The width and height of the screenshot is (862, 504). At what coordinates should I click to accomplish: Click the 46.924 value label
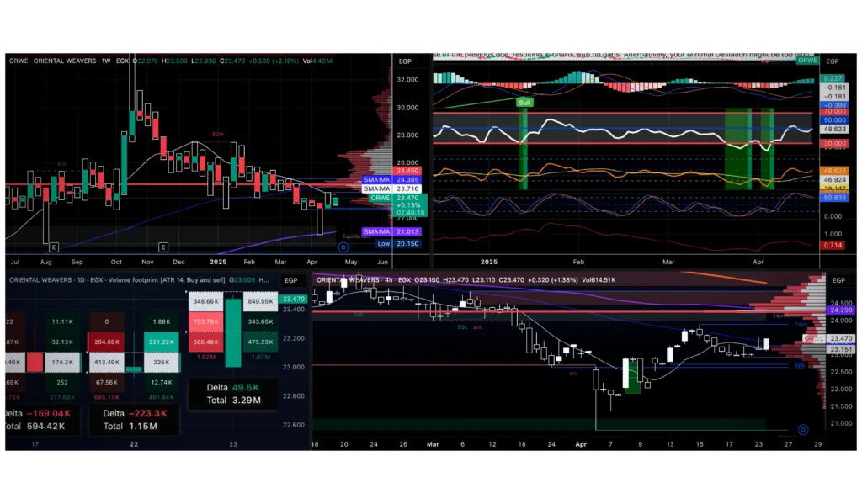click(x=834, y=180)
